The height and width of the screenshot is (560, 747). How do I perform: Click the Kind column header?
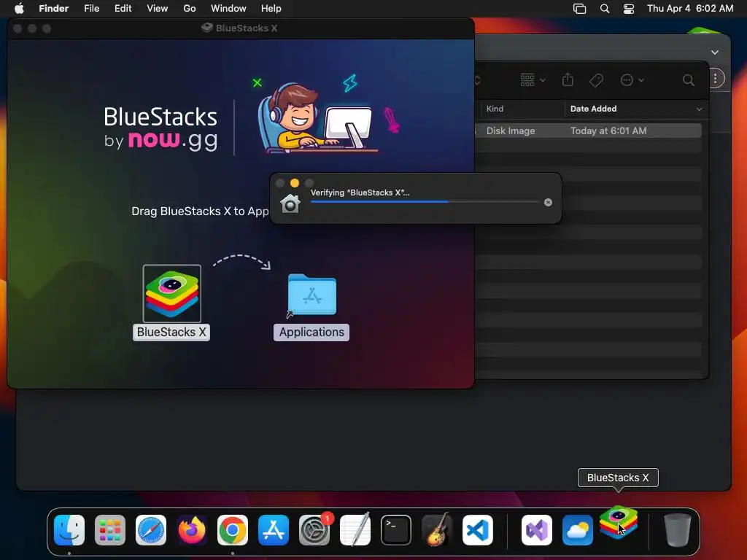(x=522, y=109)
